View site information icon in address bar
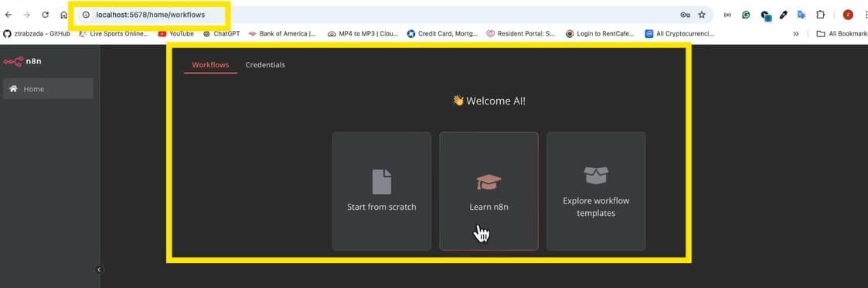The image size is (868, 288). click(x=86, y=15)
